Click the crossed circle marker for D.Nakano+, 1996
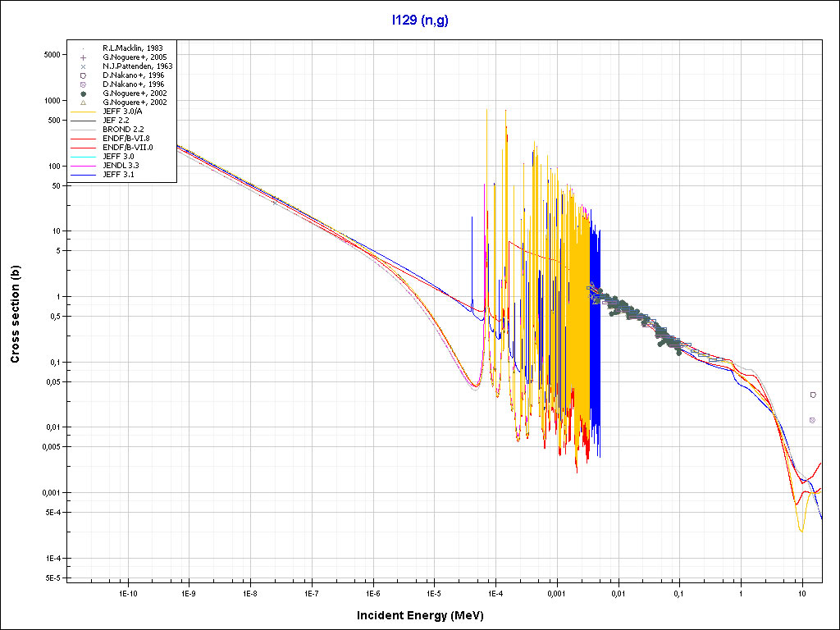The height and width of the screenshot is (630, 840). [x=84, y=84]
